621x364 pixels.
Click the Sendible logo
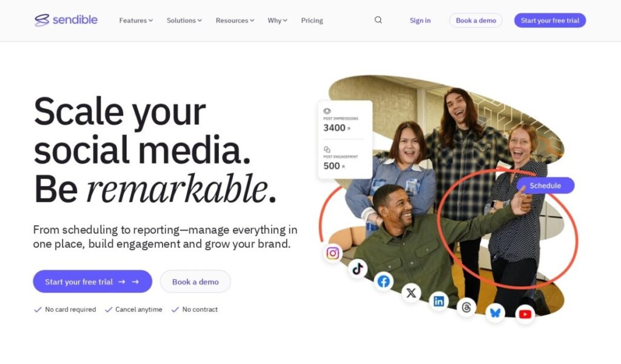[x=65, y=20]
